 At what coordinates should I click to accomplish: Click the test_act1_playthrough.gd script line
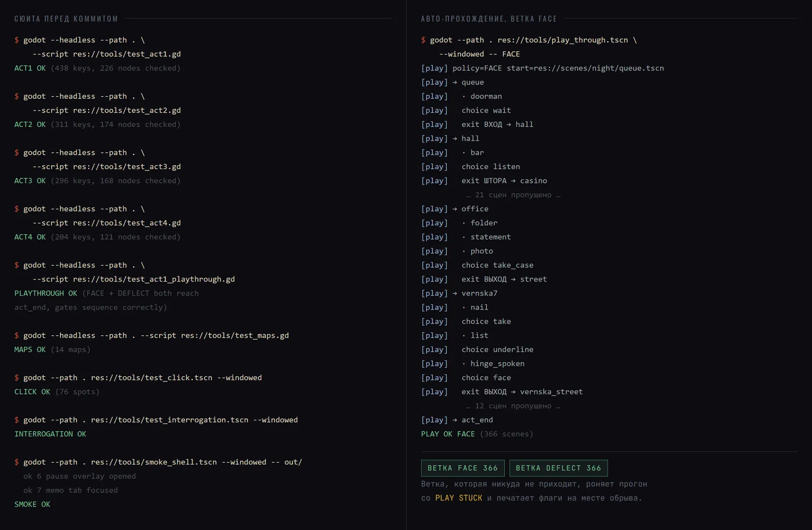tap(133, 279)
